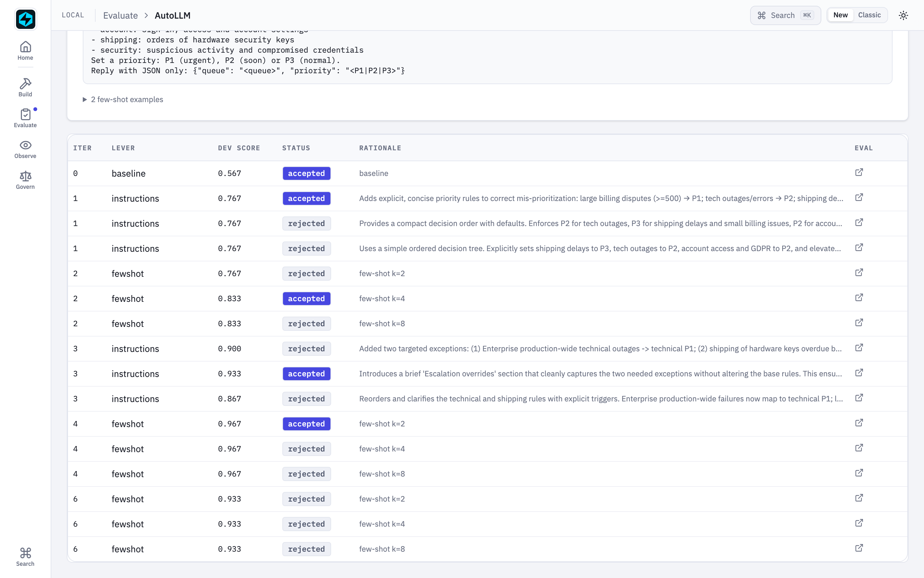924x578 pixels.
Task: Click the app logo icon
Action: point(25,19)
